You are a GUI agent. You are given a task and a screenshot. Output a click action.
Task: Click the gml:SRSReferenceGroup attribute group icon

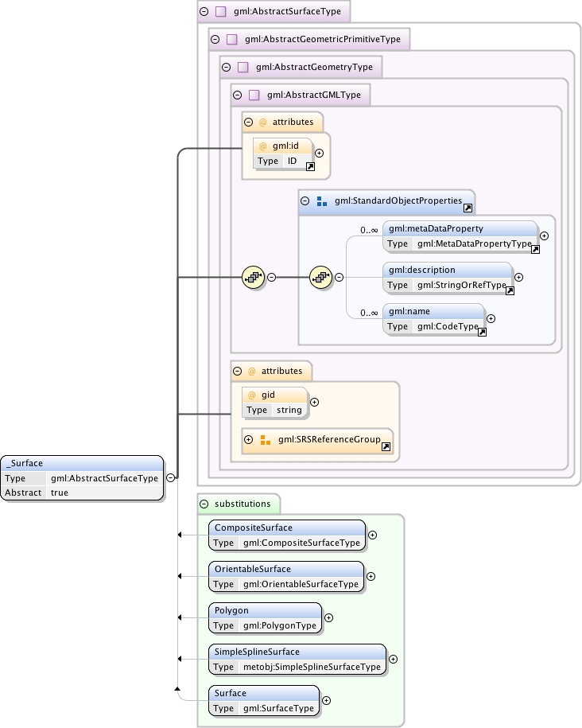(x=265, y=440)
